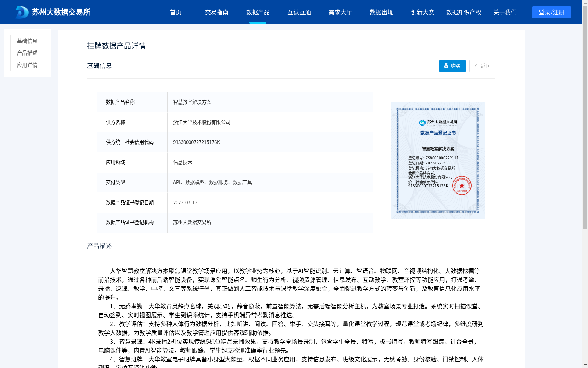The image size is (588, 368).
Task: Click the scrollbar down arrow
Action: pos(585,365)
